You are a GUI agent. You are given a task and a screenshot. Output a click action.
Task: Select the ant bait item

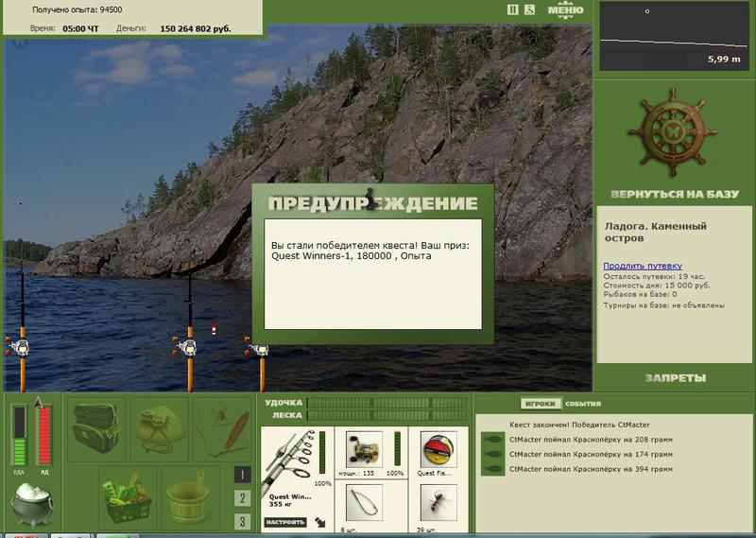(438, 503)
